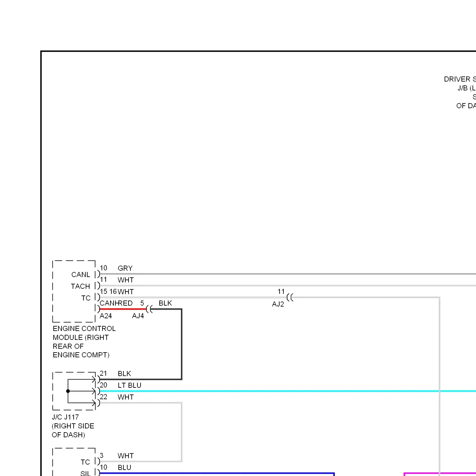Click the AJ4 connector label
The image size is (476, 476).
click(x=138, y=316)
